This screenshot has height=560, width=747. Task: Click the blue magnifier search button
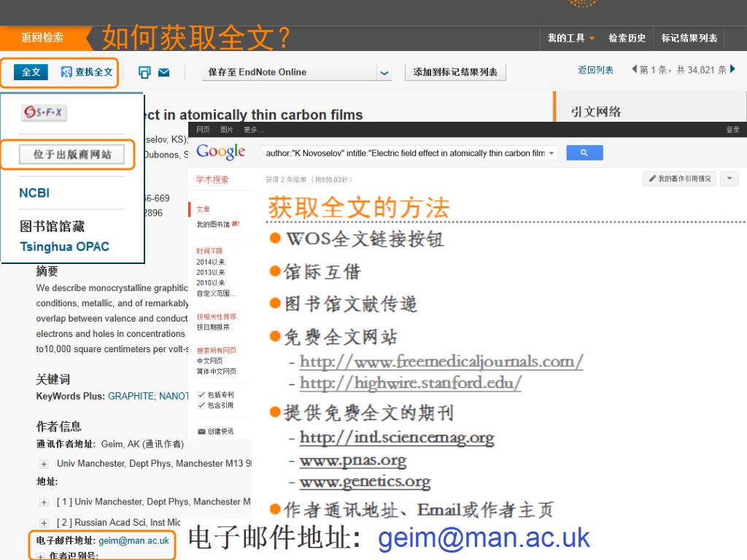584,153
